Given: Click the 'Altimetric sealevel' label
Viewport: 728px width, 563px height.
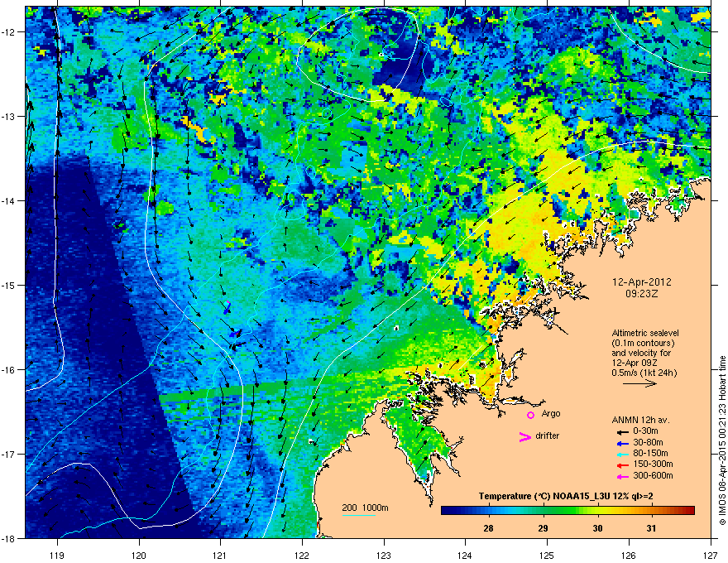Looking at the screenshot, I should pyautogui.click(x=645, y=333).
